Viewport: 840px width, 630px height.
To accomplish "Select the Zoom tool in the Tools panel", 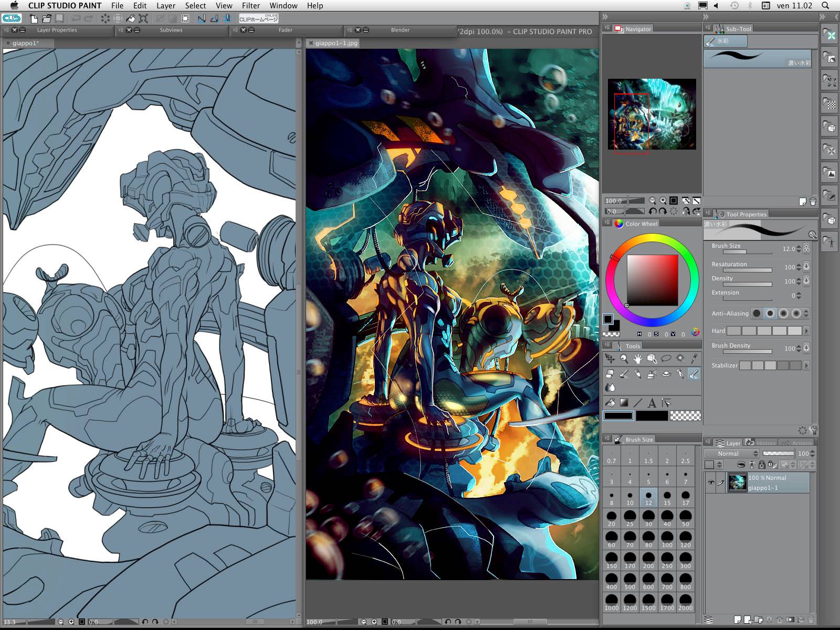I will tap(624, 358).
